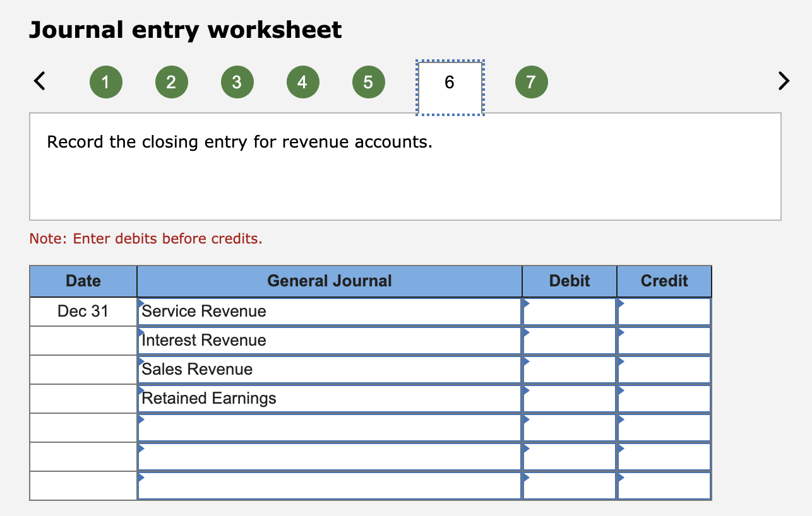This screenshot has width=812, height=516.
Task: Open the Sales Revenue account dropdown
Action: coord(330,370)
